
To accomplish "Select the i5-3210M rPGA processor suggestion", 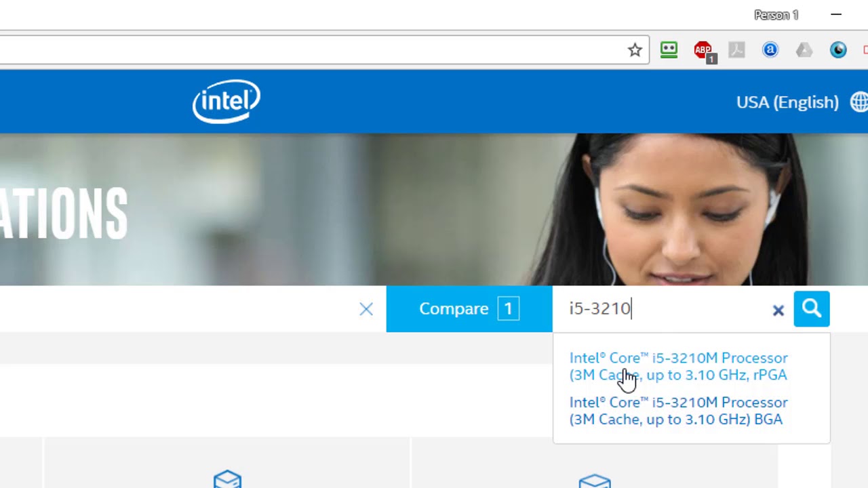I will point(679,366).
